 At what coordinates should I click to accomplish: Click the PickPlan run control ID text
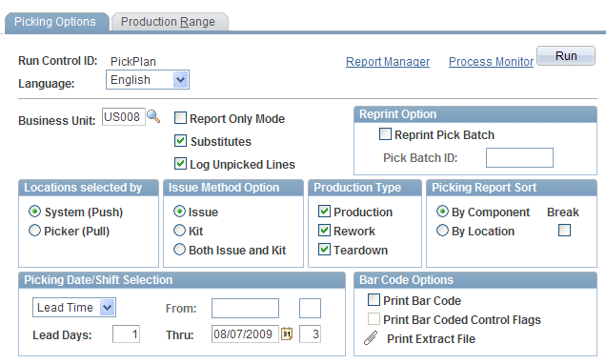pos(133,61)
